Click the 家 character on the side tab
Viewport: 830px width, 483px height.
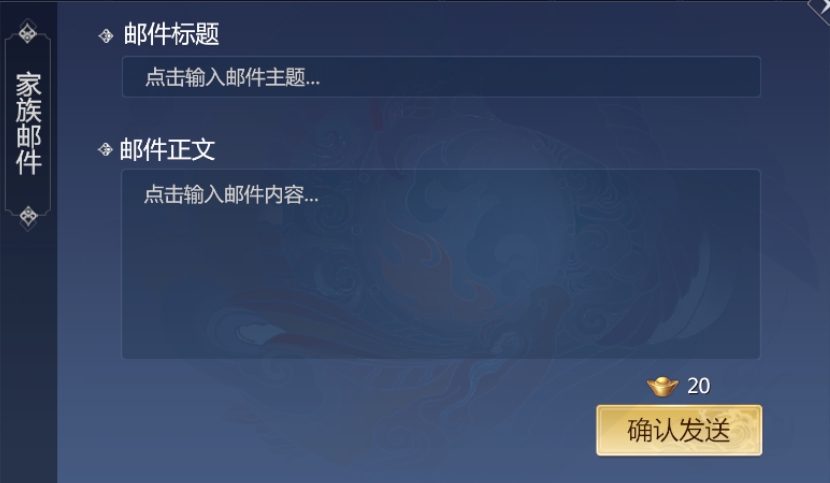pyautogui.click(x=28, y=85)
